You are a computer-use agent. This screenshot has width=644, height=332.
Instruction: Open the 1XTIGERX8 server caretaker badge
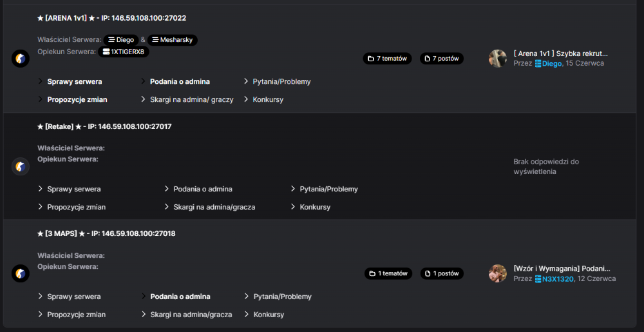(x=124, y=52)
